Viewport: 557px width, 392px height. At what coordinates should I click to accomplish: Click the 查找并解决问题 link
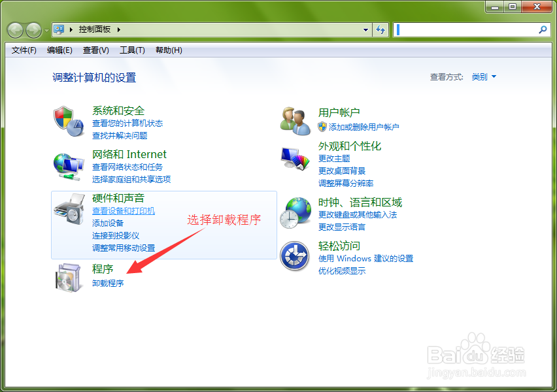(x=120, y=136)
